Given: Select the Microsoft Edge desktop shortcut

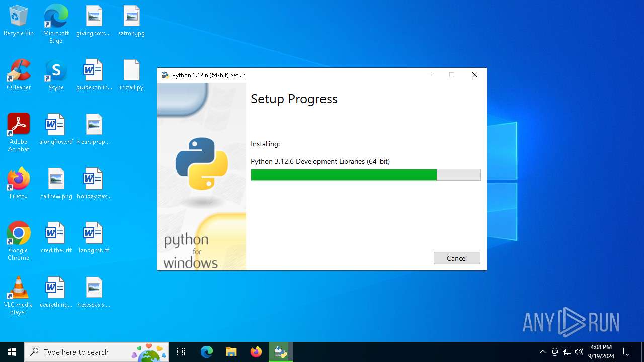Looking at the screenshot, I should [x=56, y=24].
